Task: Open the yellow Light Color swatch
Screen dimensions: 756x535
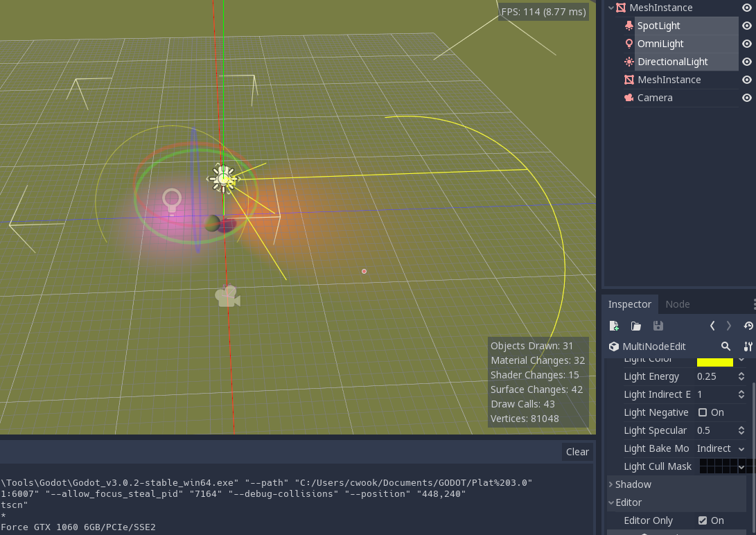Action: (x=716, y=361)
